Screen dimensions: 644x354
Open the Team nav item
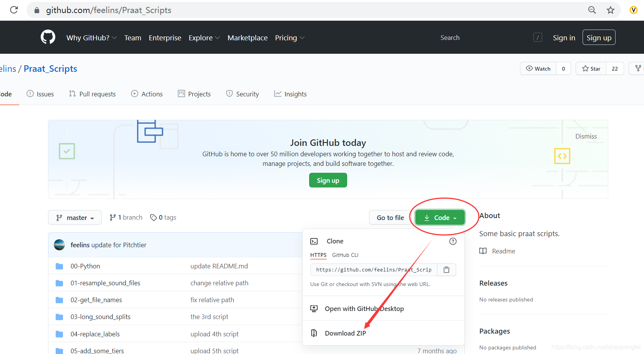click(133, 38)
